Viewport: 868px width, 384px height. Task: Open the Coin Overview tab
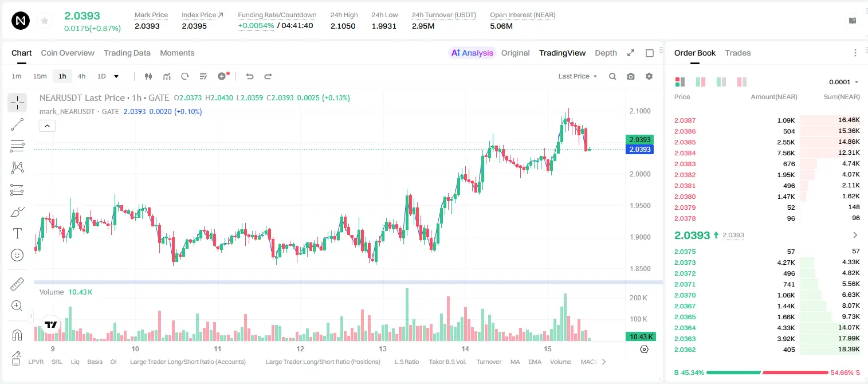(x=68, y=53)
